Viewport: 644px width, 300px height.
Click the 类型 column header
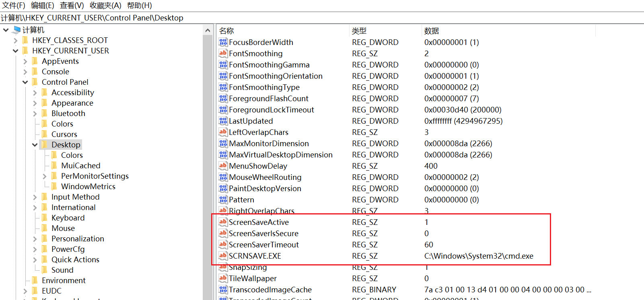click(x=359, y=31)
